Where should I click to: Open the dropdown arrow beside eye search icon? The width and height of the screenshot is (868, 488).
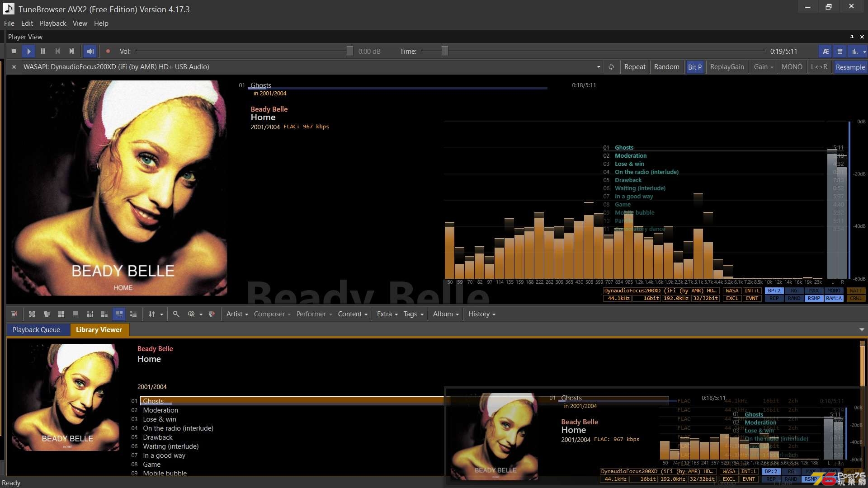(201, 314)
